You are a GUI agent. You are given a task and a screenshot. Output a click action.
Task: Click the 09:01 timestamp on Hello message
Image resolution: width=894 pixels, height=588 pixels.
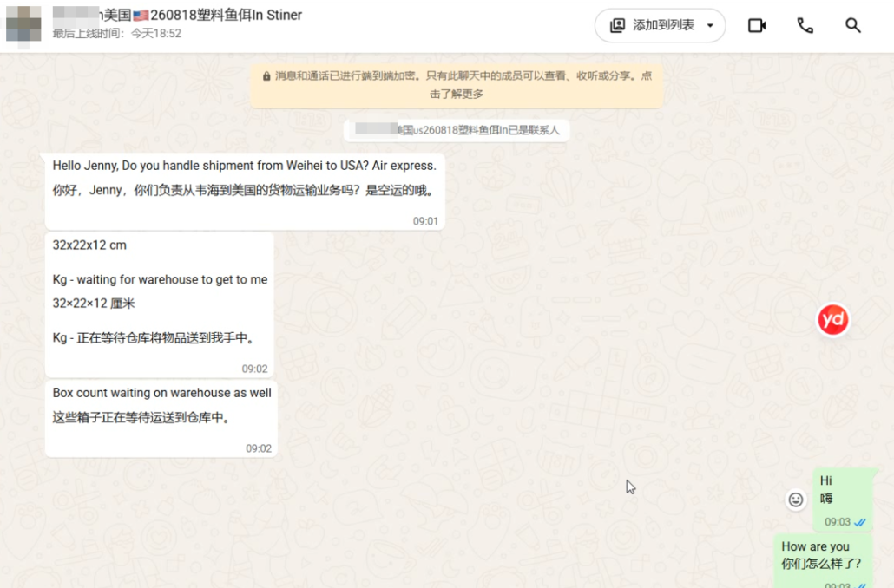425,221
